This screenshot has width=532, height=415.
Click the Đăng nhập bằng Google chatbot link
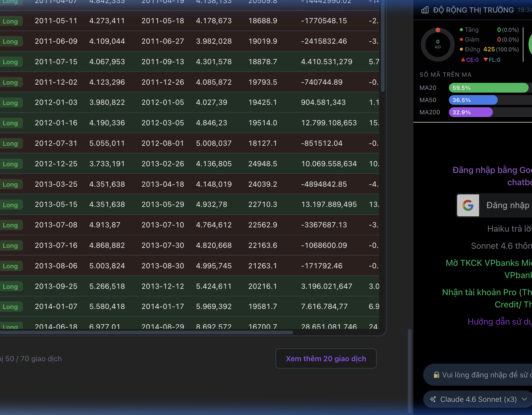(x=492, y=176)
